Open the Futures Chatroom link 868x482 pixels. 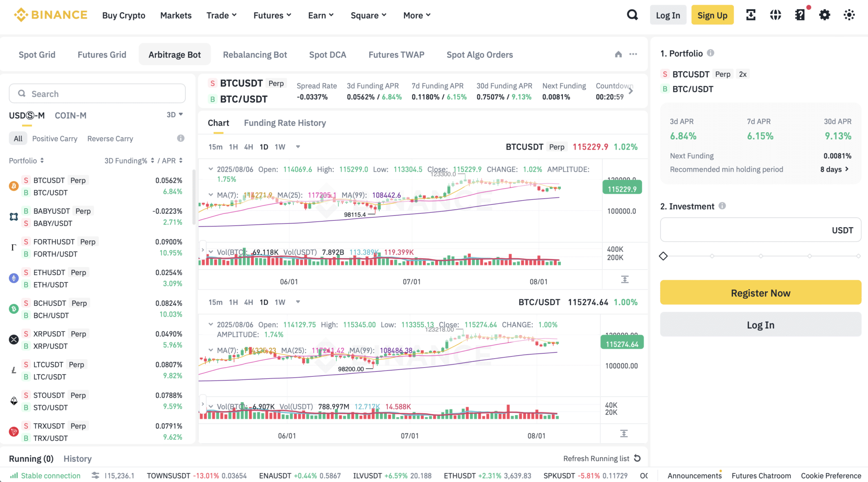pos(761,476)
